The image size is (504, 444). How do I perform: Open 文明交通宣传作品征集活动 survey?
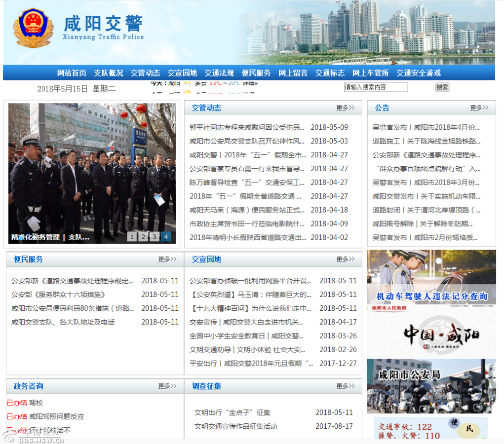(235, 426)
